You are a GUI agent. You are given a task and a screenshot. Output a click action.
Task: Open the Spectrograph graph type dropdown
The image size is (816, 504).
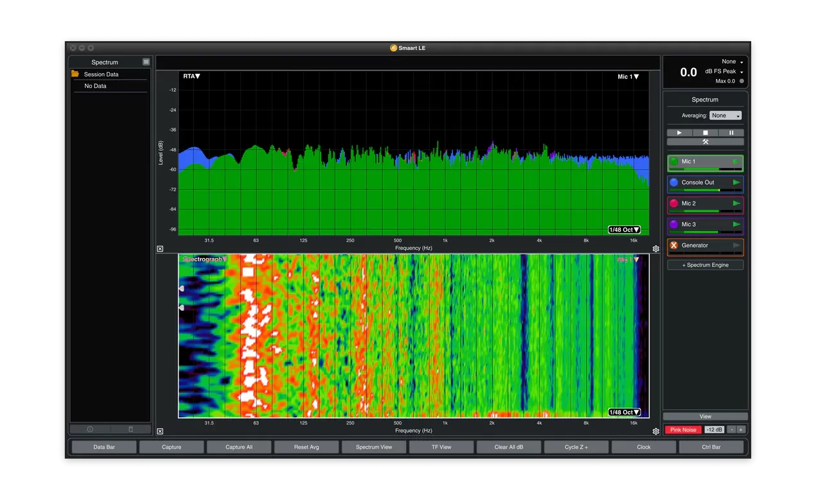coord(205,259)
